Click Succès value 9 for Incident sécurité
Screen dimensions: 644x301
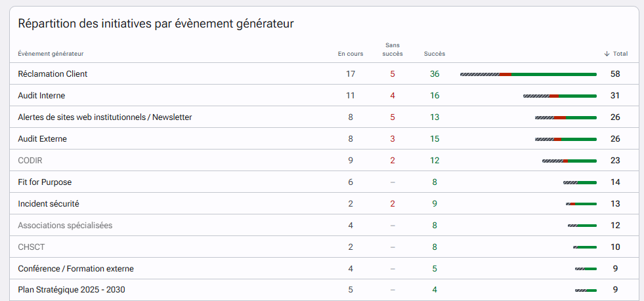click(435, 204)
